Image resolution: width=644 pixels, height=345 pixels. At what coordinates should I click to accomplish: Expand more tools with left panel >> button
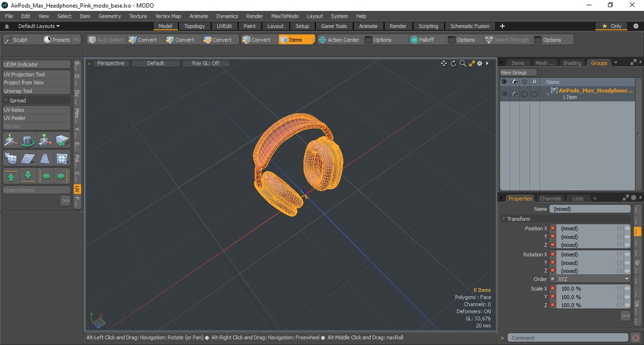pyautogui.click(x=65, y=201)
